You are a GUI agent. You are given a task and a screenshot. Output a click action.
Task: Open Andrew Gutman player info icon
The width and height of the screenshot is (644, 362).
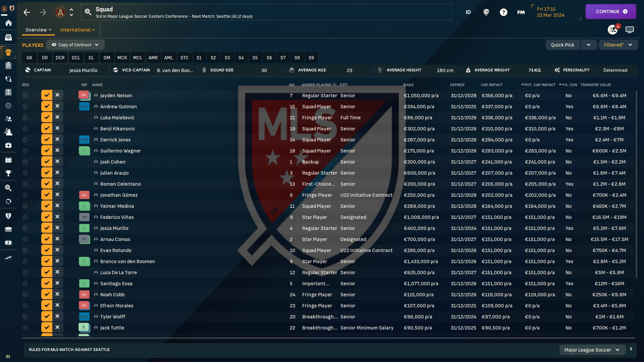click(x=96, y=107)
